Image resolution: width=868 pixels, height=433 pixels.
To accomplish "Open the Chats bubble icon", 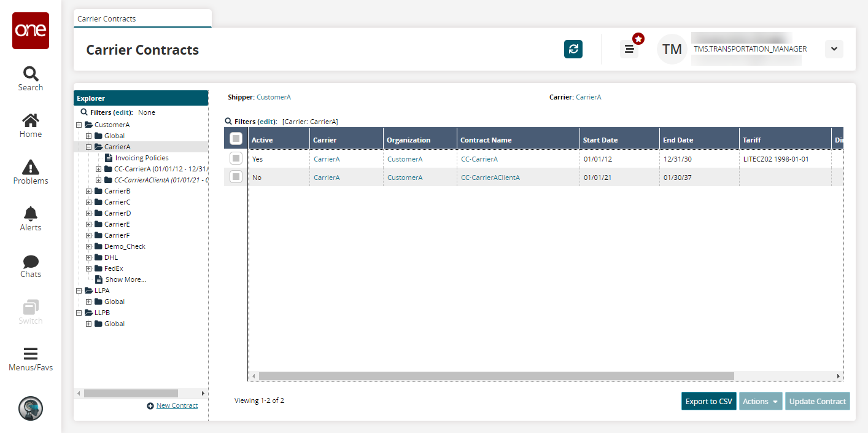I will click(x=31, y=265).
